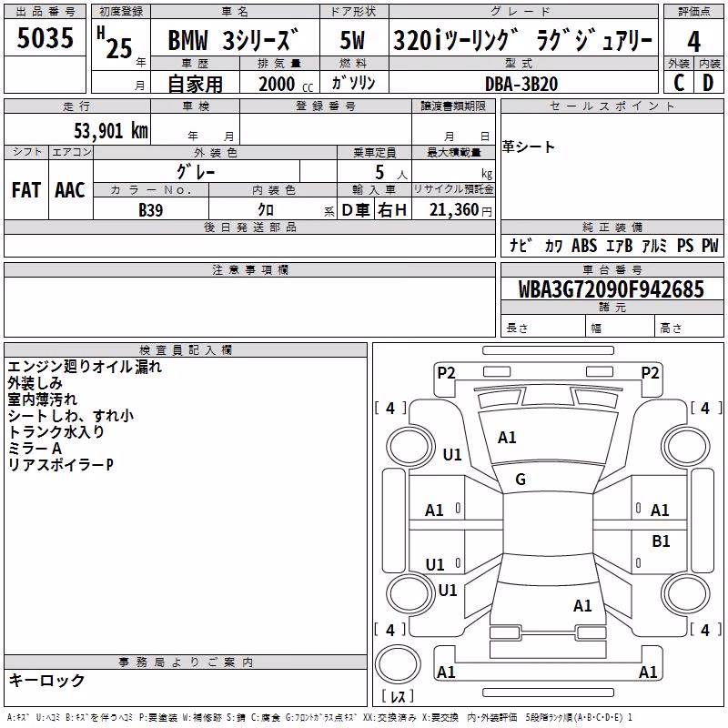
Task: Click the 初度登録 year H25
Action: click(115, 44)
